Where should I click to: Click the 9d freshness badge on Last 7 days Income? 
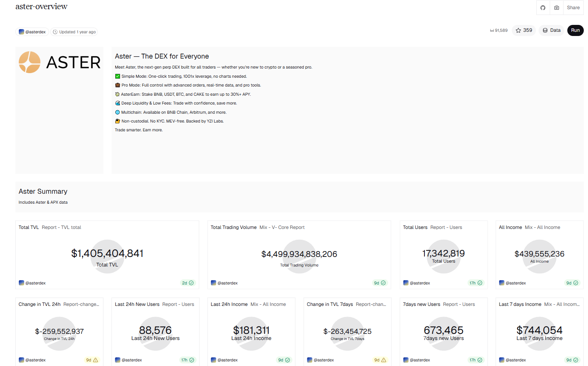pos(572,360)
